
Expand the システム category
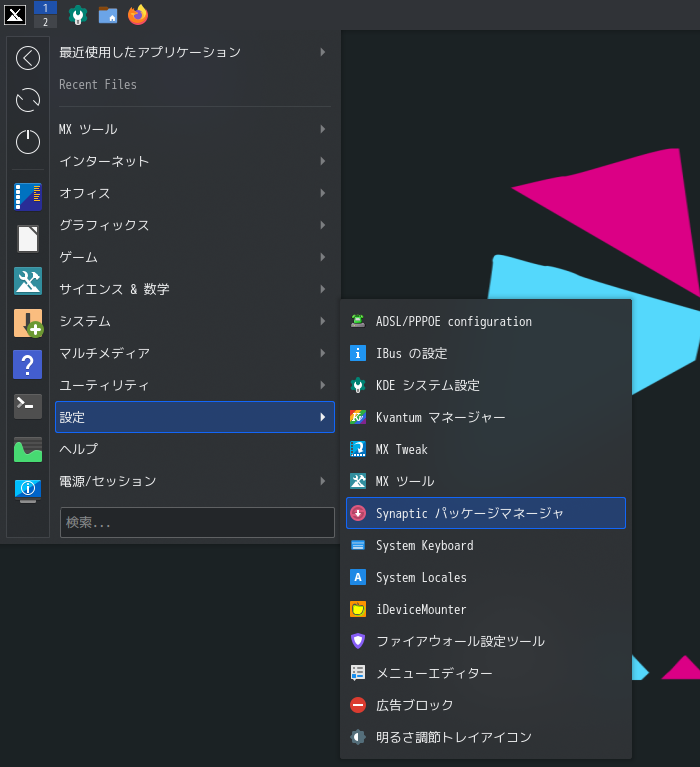pyautogui.click(x=195, y=321)
